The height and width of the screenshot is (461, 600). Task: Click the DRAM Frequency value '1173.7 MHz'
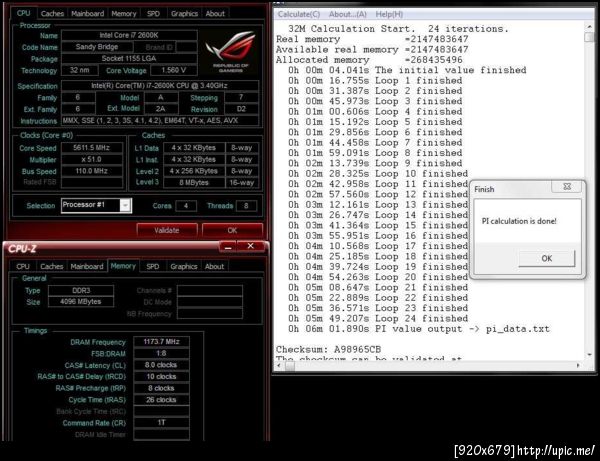(161, 342)
